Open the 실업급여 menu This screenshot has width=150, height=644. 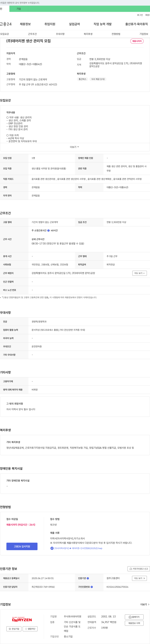74,24
